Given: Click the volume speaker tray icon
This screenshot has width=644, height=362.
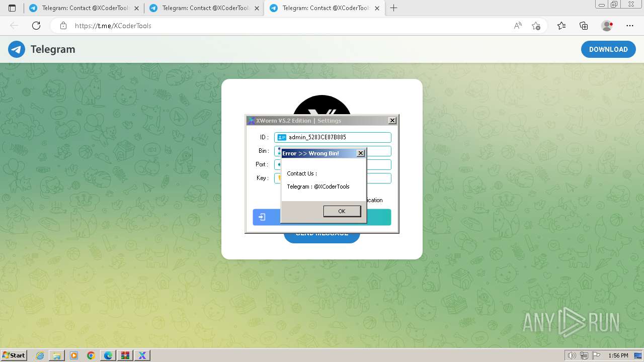Looking at the screenshot, I should [572, 355].
